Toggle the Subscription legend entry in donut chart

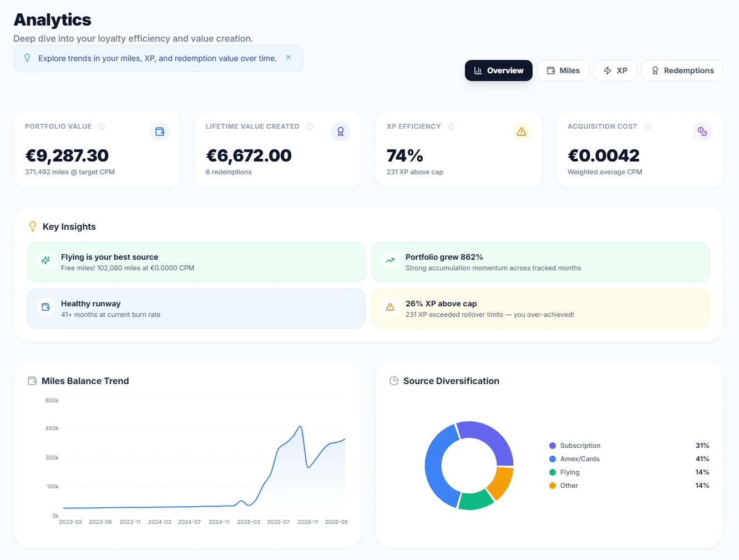580,445
